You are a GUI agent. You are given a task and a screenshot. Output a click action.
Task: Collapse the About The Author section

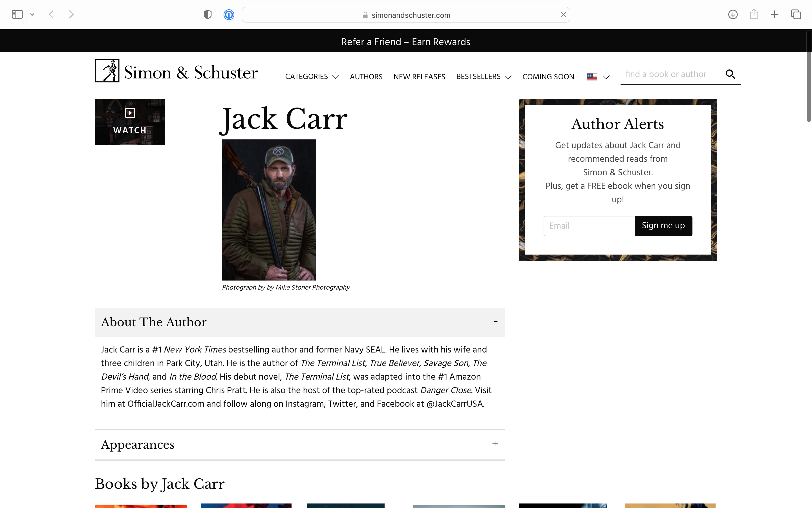point(300,322)
